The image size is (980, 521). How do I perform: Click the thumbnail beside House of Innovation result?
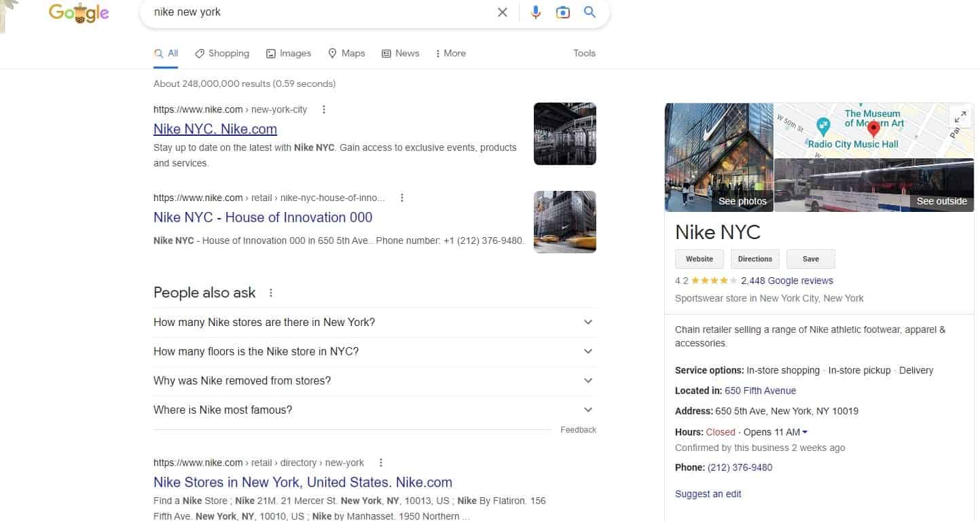[x=565, y=222]
